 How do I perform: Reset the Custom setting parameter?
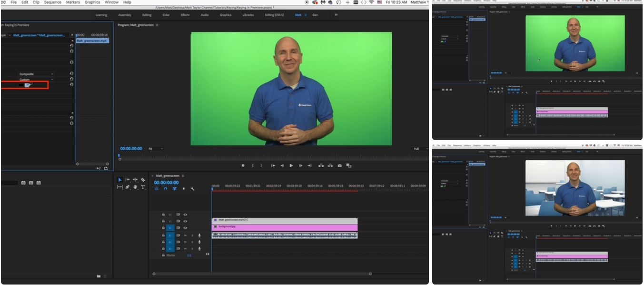coord(71,79)
